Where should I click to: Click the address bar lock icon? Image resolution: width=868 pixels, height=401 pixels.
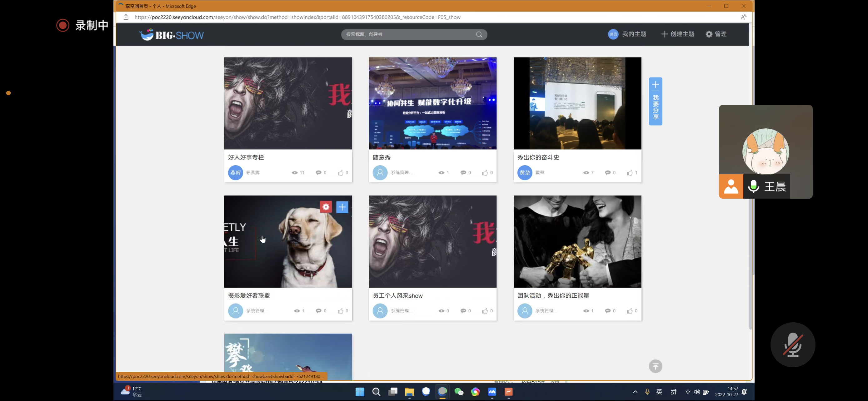point(126,17)
